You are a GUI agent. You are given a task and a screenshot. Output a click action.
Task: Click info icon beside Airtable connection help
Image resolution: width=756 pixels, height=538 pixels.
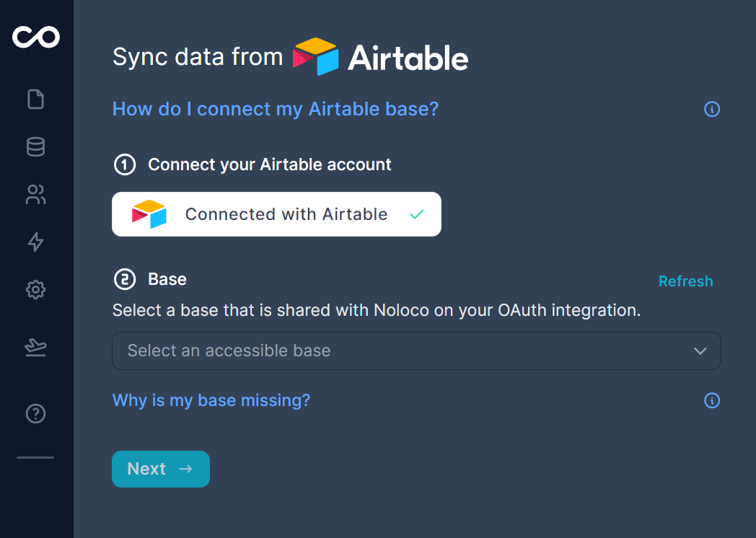712,110
